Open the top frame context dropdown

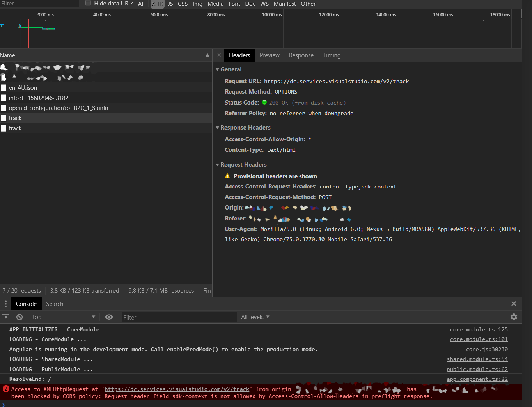click(64, 317)
